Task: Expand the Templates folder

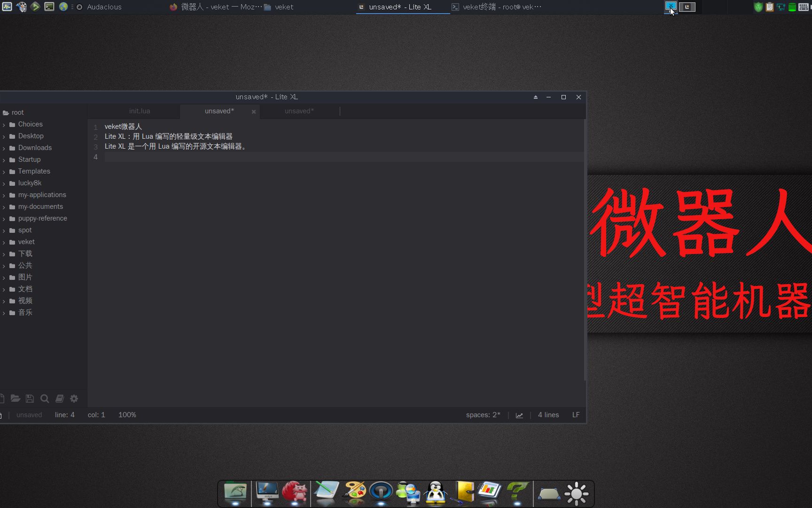Action: pyautogui.click(x=4, y=172)
